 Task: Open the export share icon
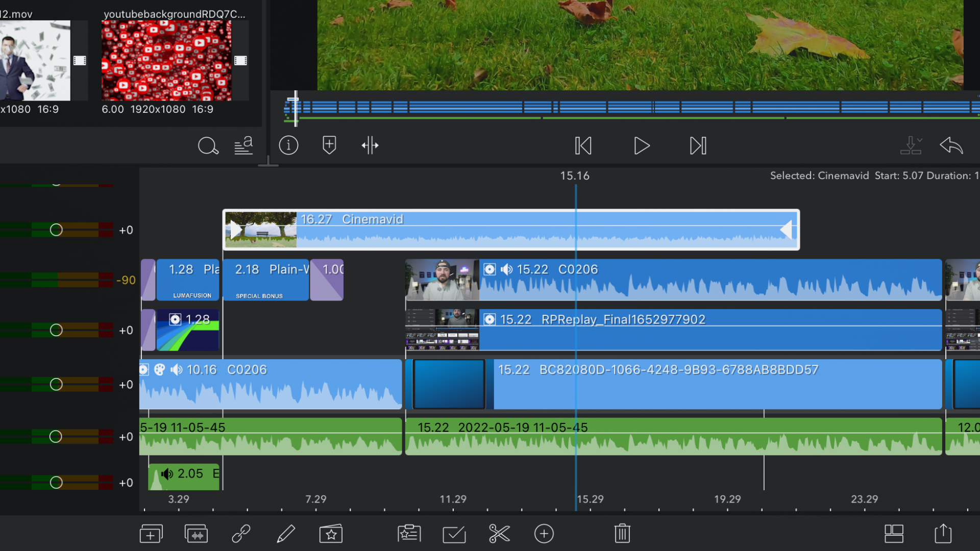(943, 534)
